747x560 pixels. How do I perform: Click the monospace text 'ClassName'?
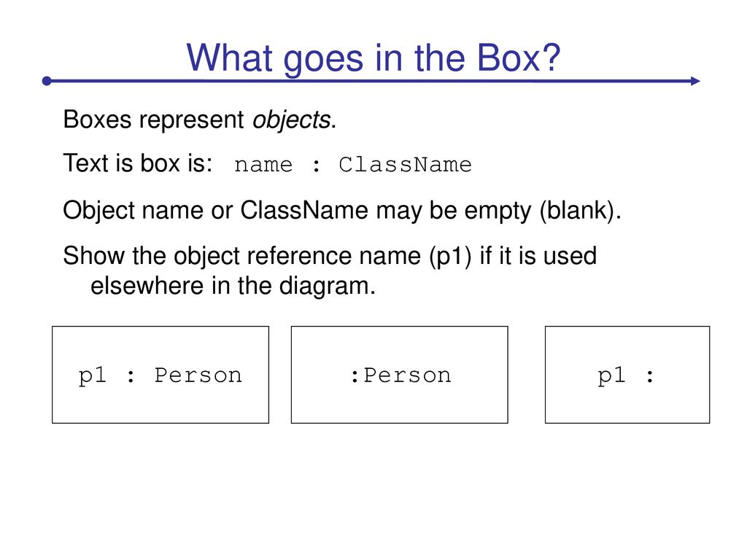pyautogui.click(x=405, y=165)
